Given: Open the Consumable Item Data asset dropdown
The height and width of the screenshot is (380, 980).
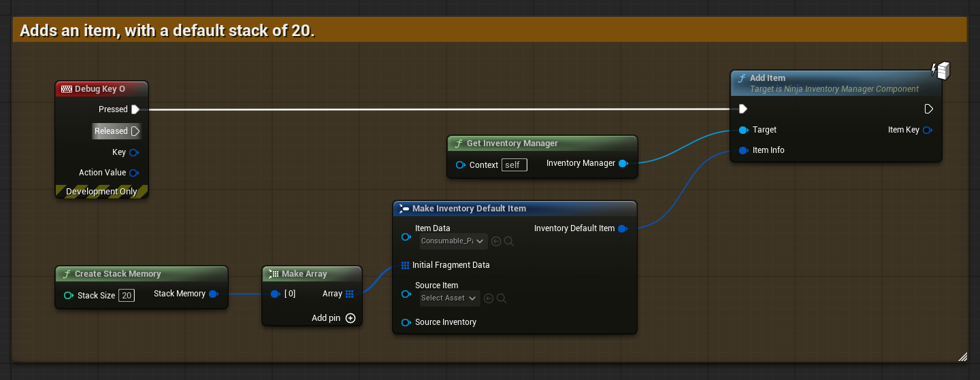Looking at the screenshot, I should pos(453,241).
